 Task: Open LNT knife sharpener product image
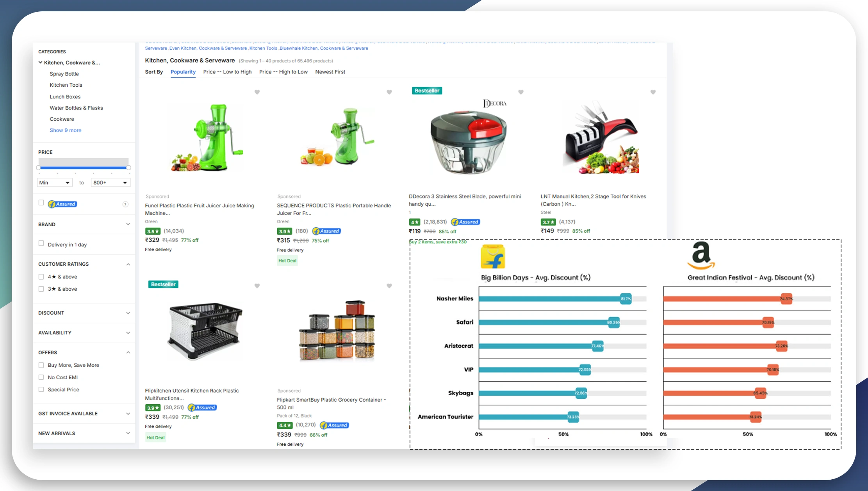coord(601,137)
